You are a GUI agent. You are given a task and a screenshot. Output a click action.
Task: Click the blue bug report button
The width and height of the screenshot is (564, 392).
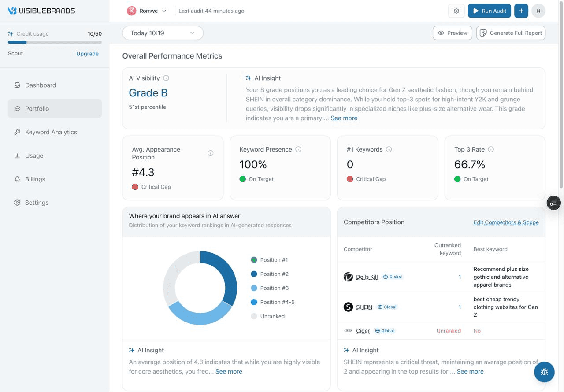[544, 372]
